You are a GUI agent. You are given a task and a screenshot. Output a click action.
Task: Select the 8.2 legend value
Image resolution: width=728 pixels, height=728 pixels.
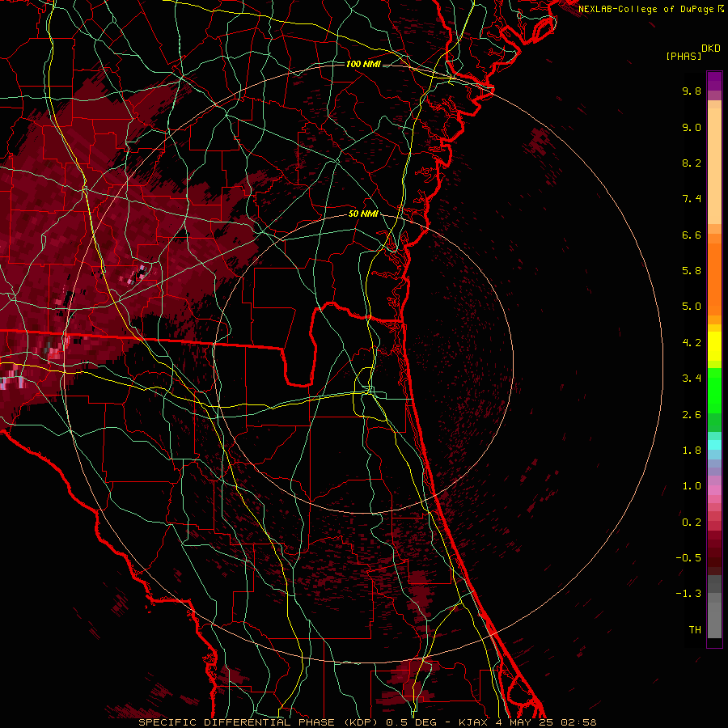tap(692, 163)
